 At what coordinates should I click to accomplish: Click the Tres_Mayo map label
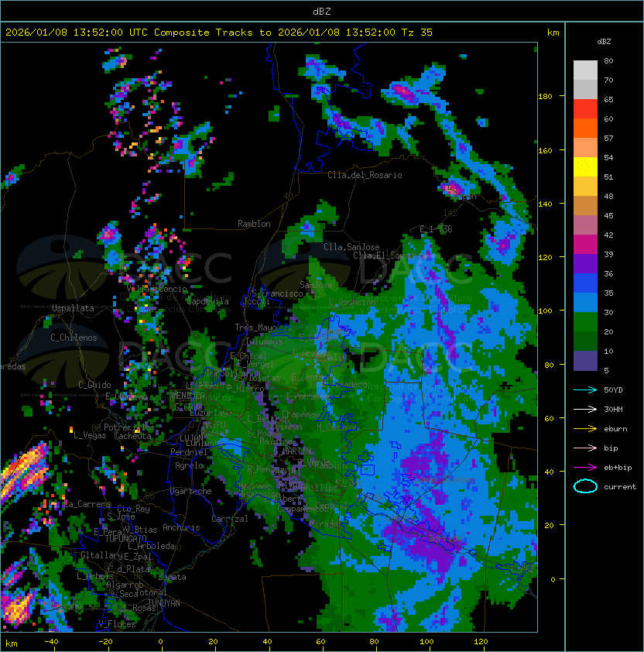[x=255, y=328]
